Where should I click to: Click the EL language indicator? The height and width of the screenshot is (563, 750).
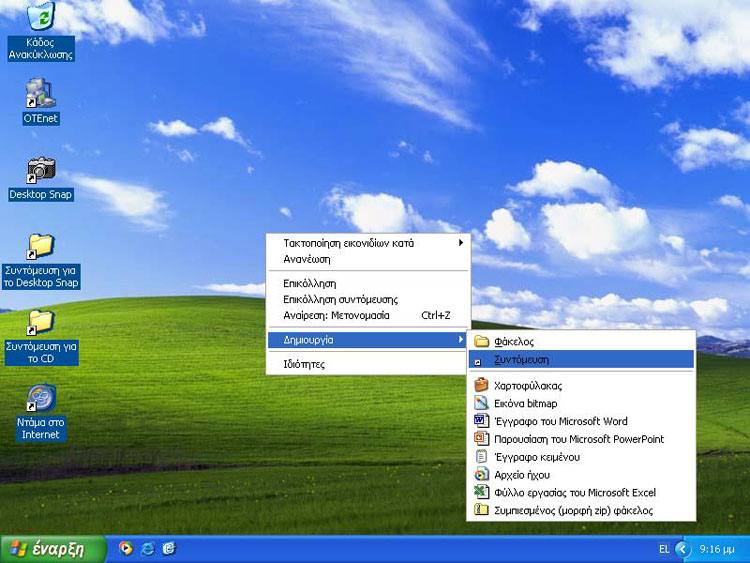point(664,549)
